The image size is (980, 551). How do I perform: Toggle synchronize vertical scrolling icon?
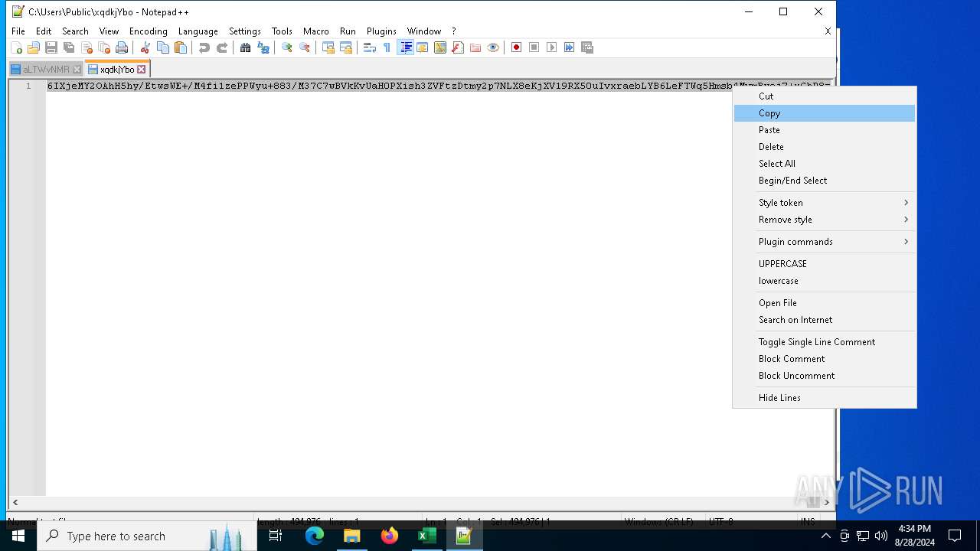328,47
